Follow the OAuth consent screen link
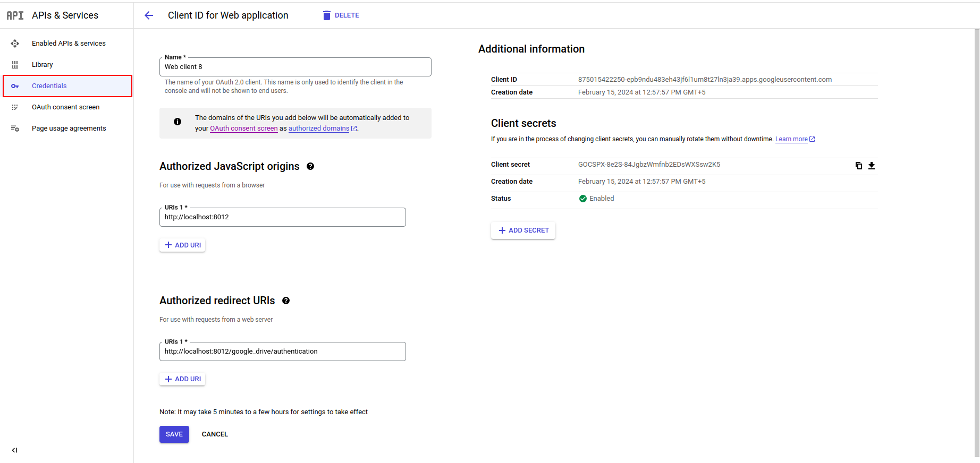This screenshot has height=463, width=980. (x=244, y=128)
